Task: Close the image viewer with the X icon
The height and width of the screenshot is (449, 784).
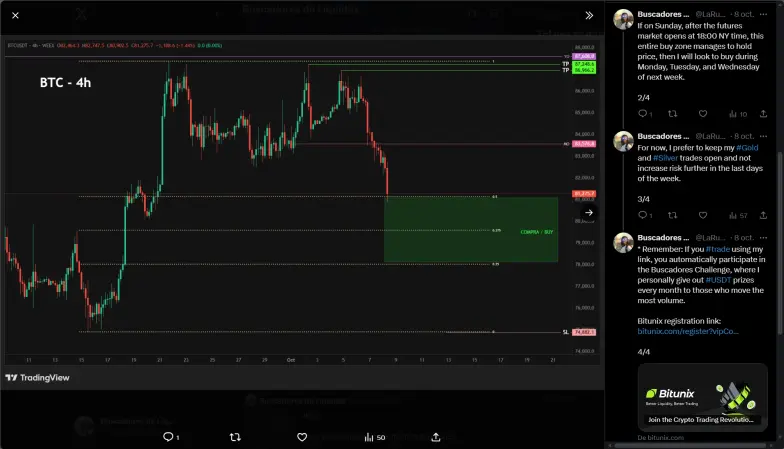Action: pyautogui.click(x=16, y=16)
